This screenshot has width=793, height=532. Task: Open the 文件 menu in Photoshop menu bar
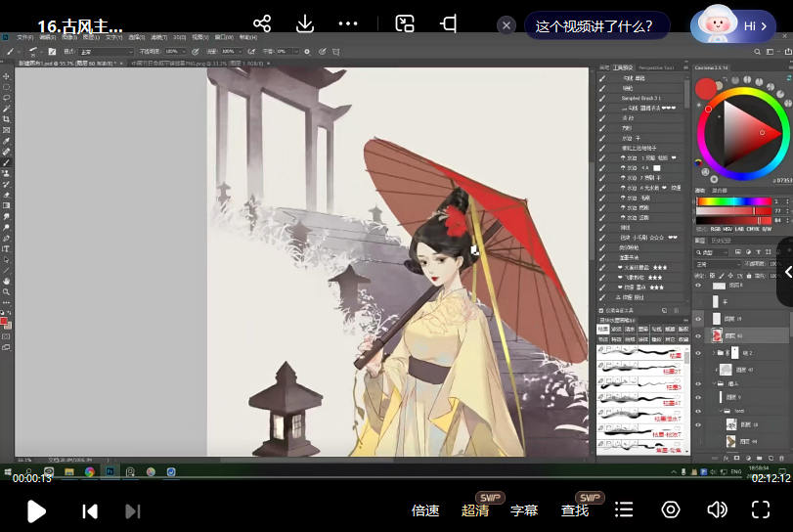pyautogui.click(x=24, y=37)
